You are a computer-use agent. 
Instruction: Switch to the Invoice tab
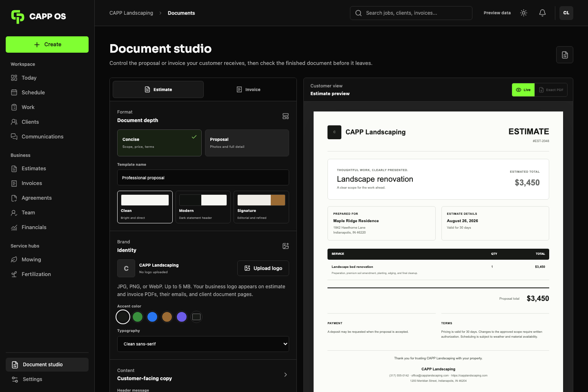[248, 89]
